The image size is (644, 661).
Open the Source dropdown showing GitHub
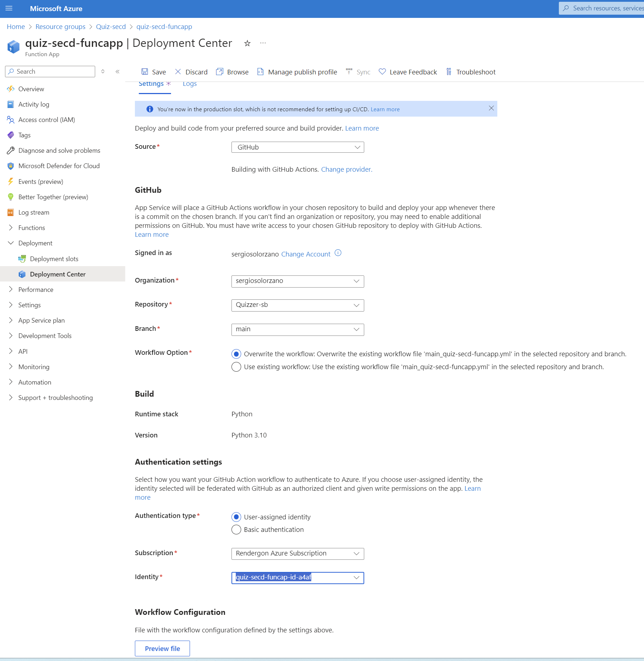coord(298,147)
